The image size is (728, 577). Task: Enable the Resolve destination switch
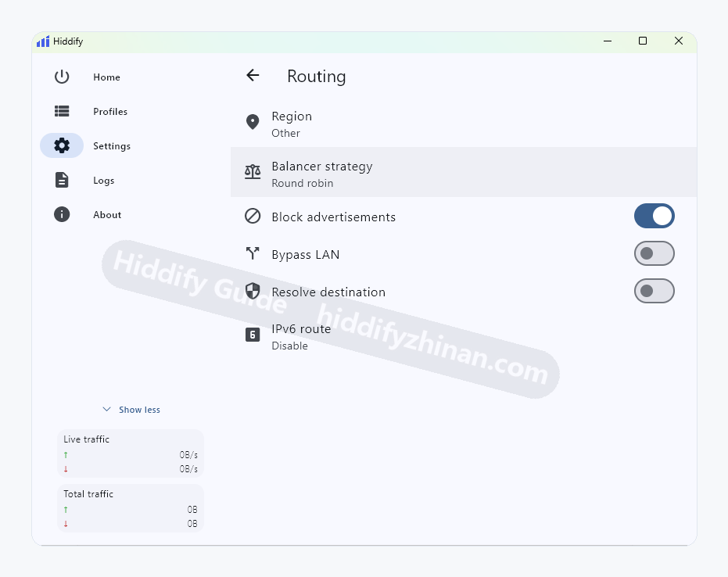click(654, 291)
